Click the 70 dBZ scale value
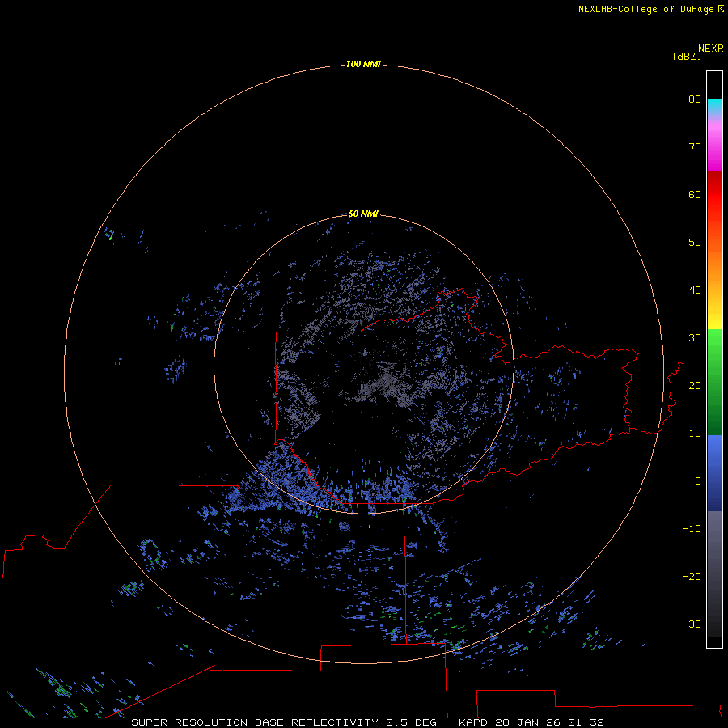The width and height of the screenshot is (728, 728). 695,146
